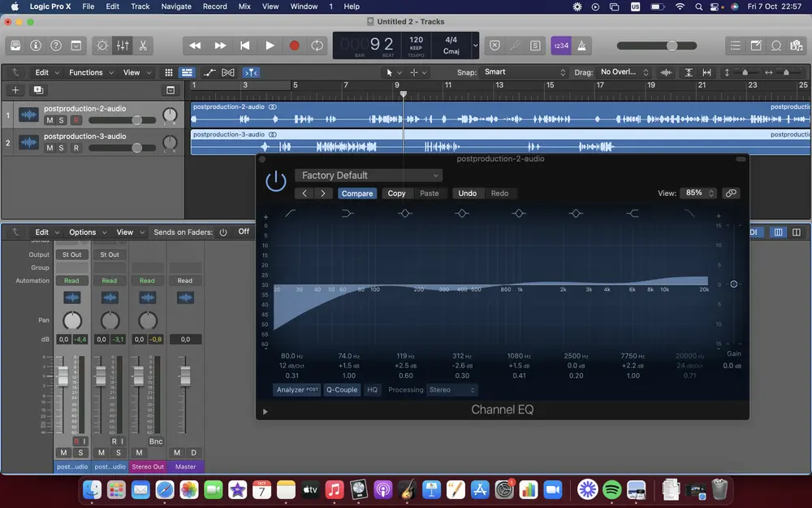Open the Navigate menu
812x508 pixels.
point(176,7)
